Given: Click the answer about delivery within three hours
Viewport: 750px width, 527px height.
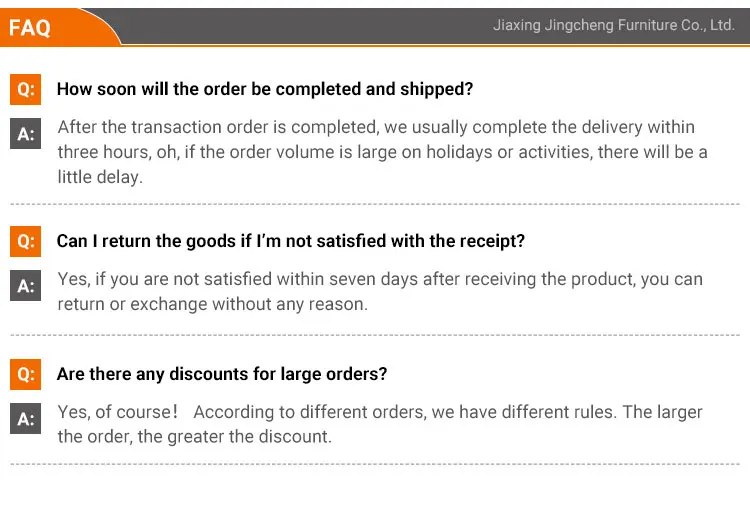Looking at the screenshot, I should [x=380, y=152].
